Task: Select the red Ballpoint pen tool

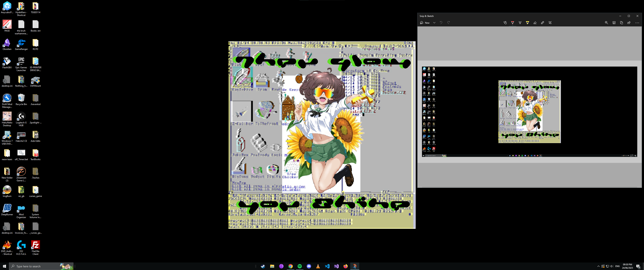Action: point(513,23)
